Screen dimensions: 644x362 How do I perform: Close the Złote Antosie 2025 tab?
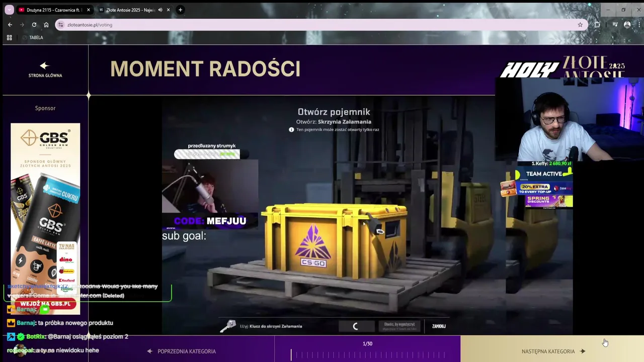coord(168,10)
